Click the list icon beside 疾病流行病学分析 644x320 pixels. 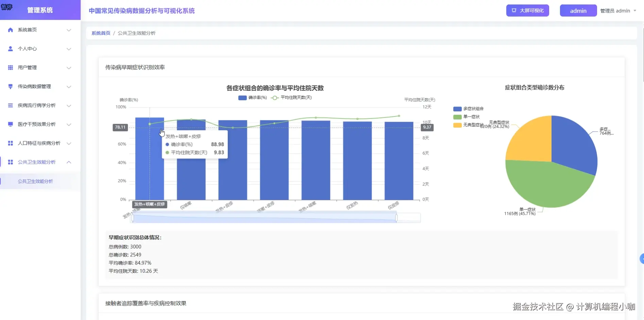tap(11, 105)
